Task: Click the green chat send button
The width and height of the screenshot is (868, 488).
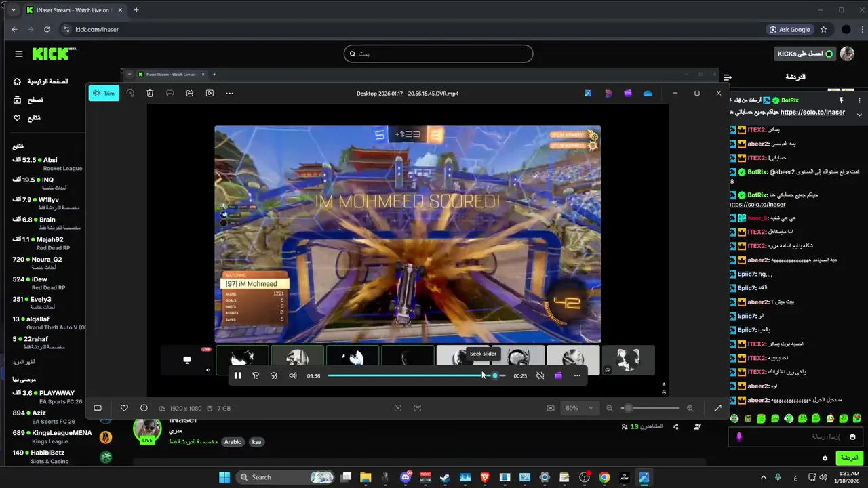Action: coord(848,458)
